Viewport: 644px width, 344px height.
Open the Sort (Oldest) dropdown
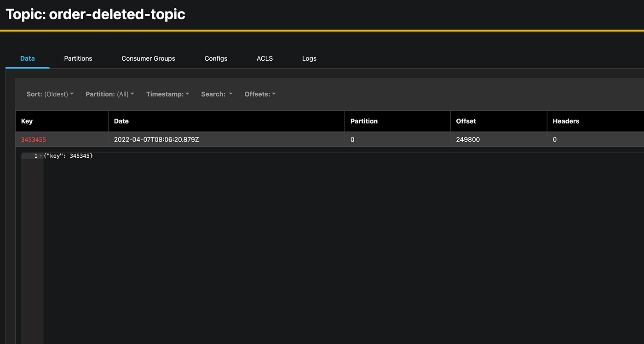tap(50, 94)
